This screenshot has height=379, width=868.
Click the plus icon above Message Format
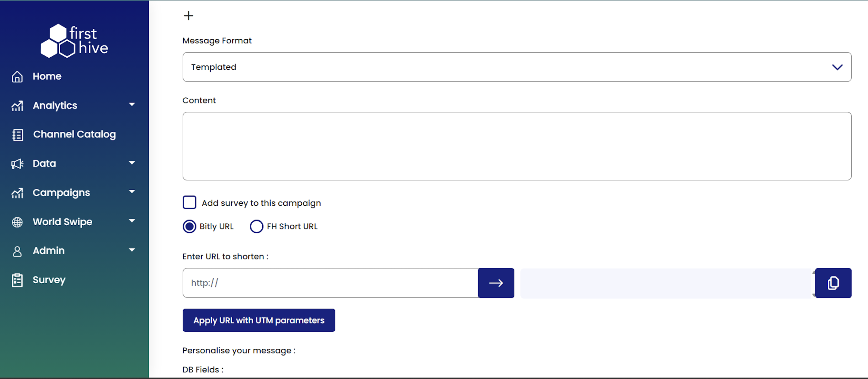click(188, 15)
